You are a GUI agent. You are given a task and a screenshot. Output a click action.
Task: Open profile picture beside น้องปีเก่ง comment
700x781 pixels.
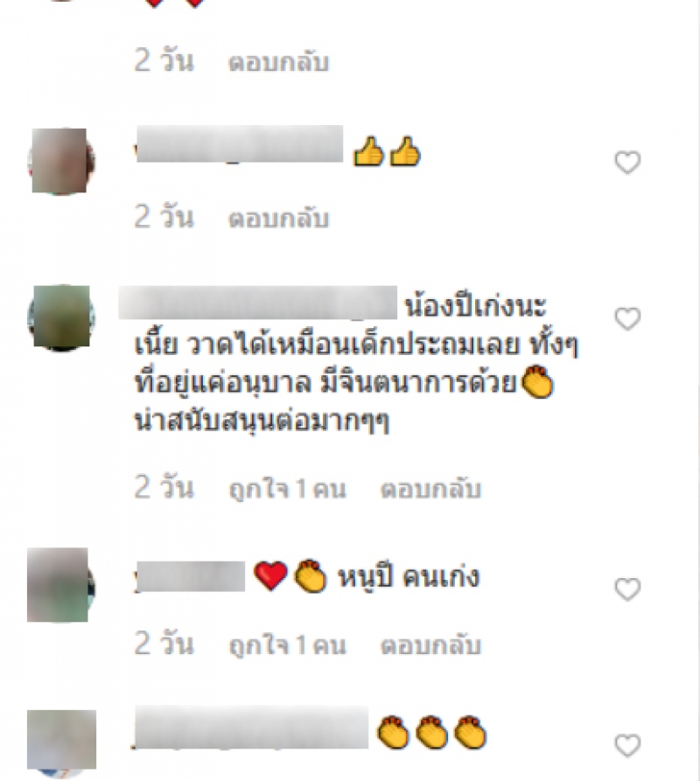click(60, 317)
